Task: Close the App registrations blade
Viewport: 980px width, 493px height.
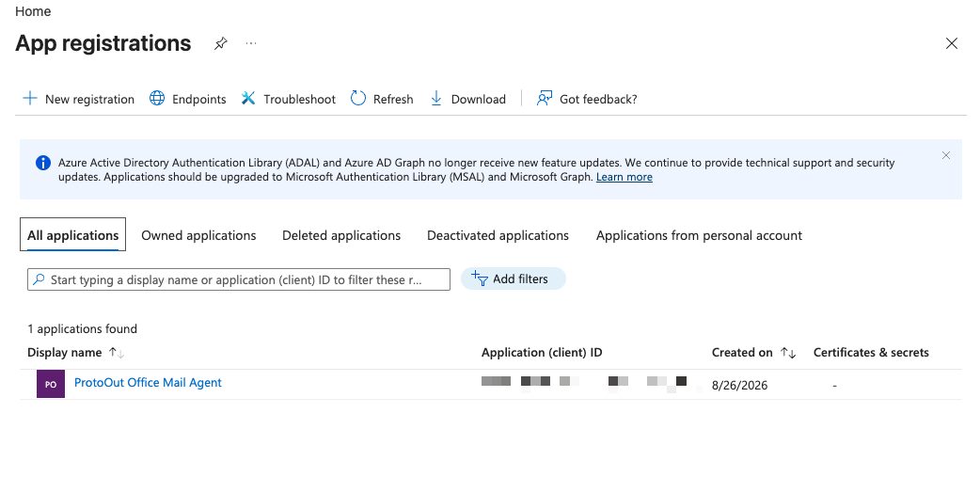Action: coord(951,43)
